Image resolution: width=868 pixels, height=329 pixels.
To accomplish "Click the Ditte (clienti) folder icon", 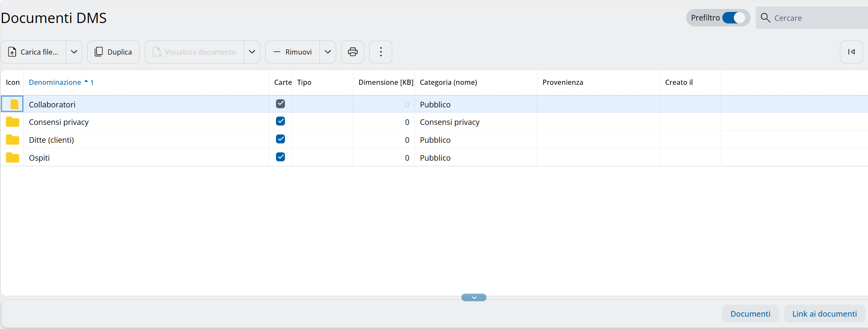I will [x=13, y=140].
